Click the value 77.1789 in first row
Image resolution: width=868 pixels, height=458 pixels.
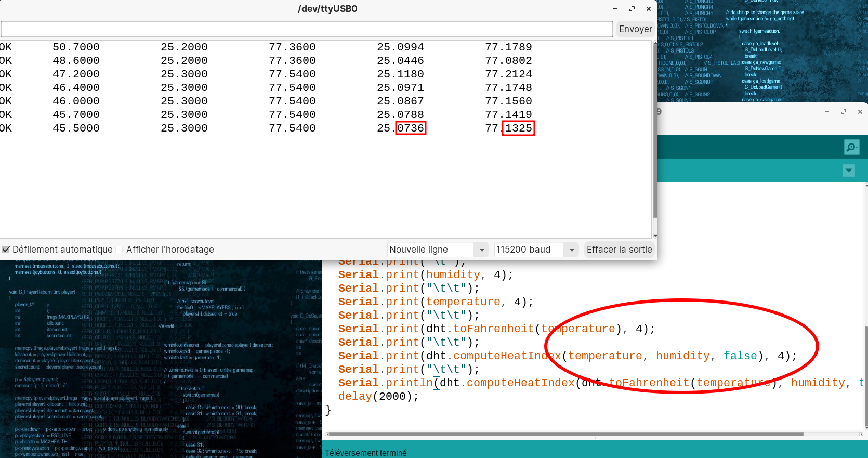[508, 47]
